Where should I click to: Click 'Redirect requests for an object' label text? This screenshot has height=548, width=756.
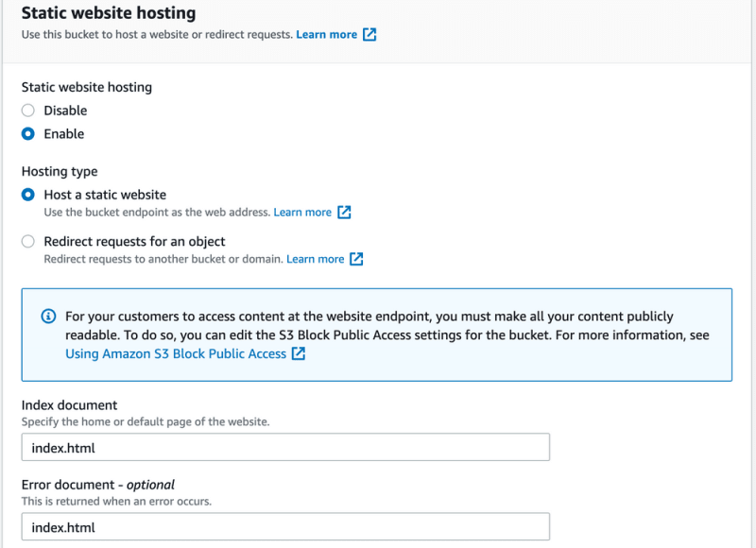[x=134, y=241]
